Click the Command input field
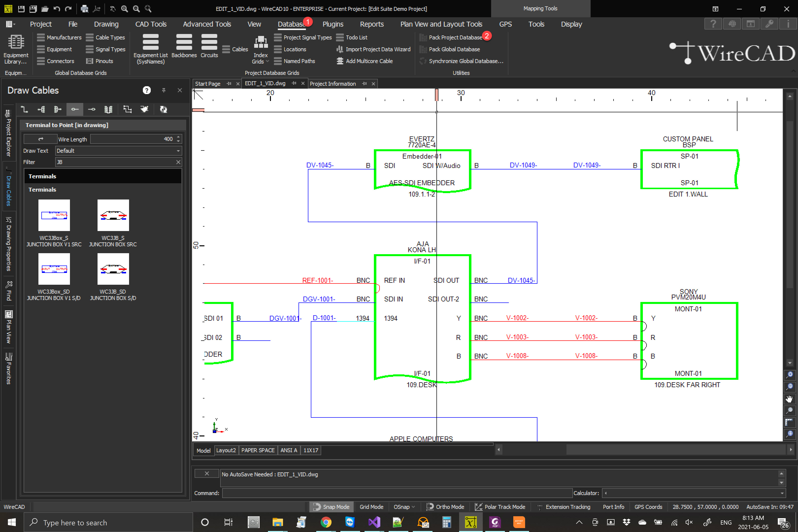Image resolution: width=798 pixels, height=532 pixels. 397,493
